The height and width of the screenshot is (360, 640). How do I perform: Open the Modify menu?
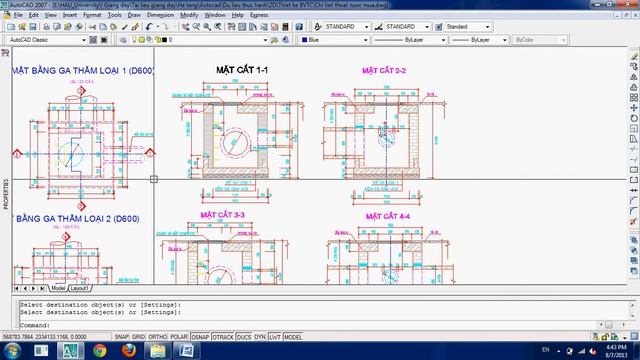[189, 15]
